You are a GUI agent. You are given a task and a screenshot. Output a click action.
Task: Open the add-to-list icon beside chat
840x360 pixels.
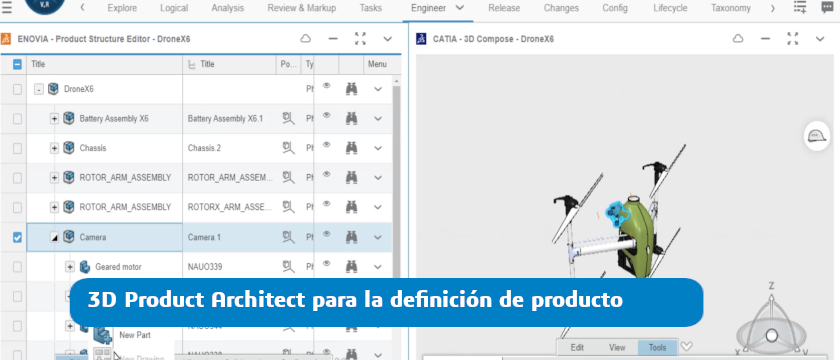(x=800, y=7)
